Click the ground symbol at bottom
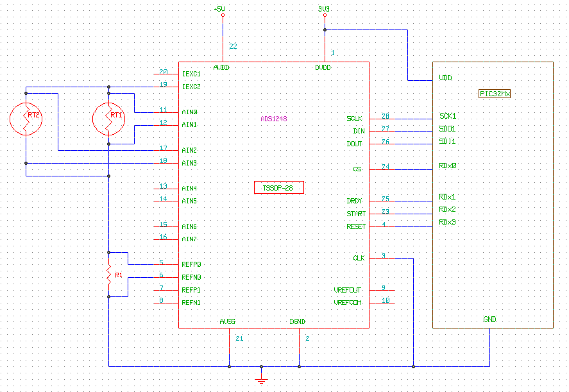Screen dimensions: 569x392 pos(261,379)
